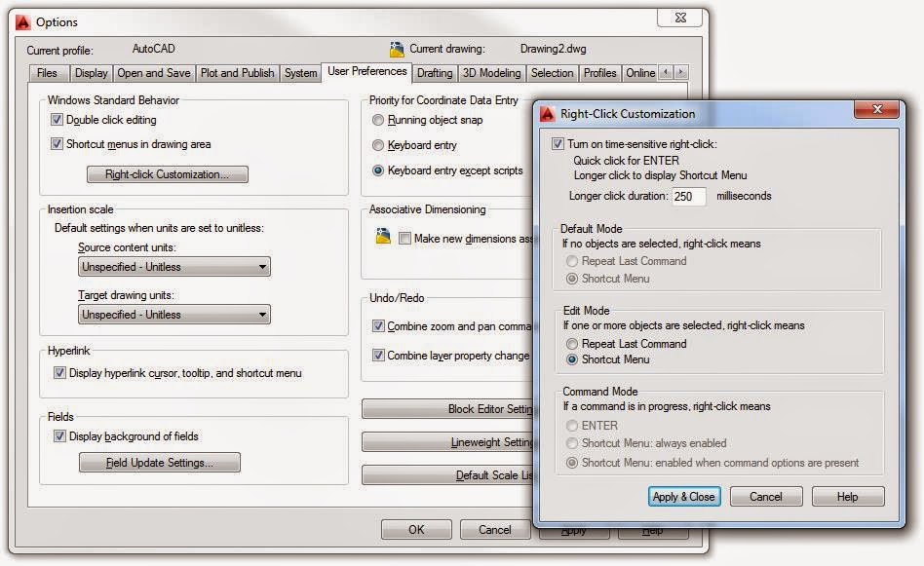Click OK in Options window

tap(416, 530)
